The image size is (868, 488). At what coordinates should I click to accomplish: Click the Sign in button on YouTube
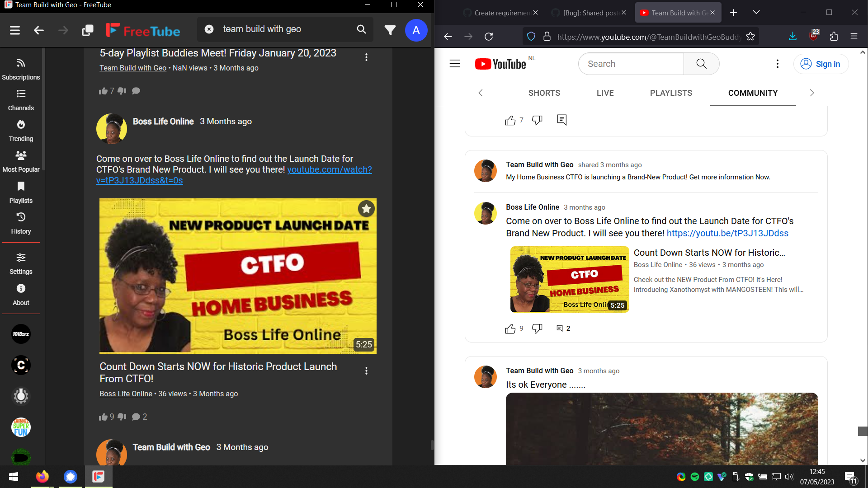tap(821, 64)
